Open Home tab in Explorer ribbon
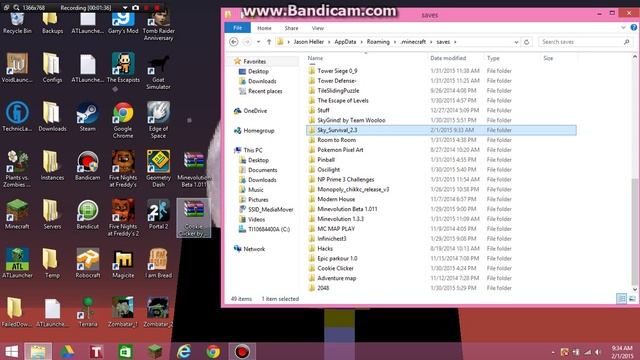Viewport: 640px width, 360px height. pos(264,28)
